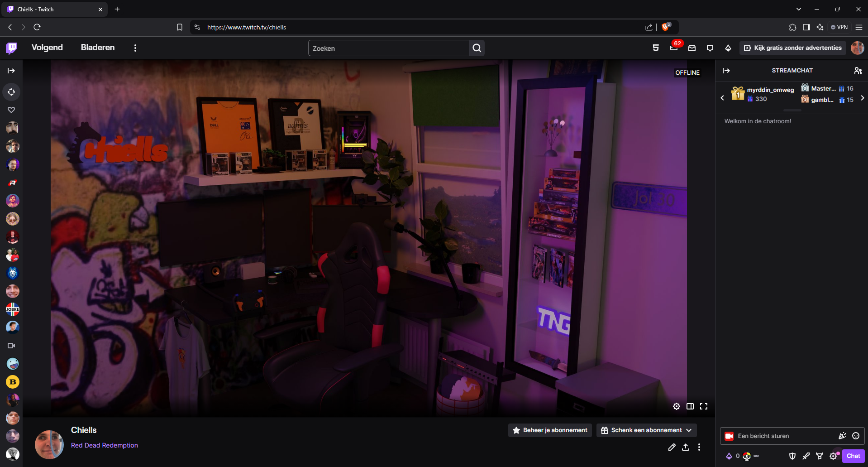Screen dimensions: 868x467
Task: Click the Zoeken search field
Action: [x=388, y=48]
